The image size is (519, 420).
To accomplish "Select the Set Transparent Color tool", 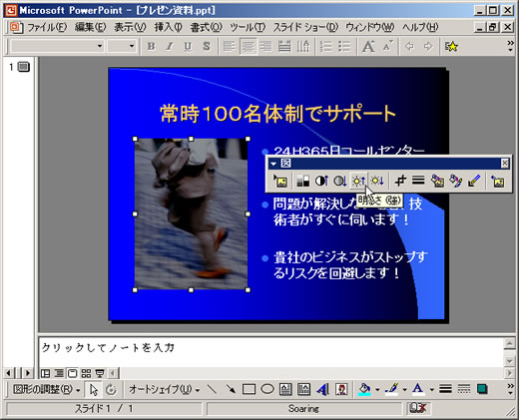I will coord(474,182).
